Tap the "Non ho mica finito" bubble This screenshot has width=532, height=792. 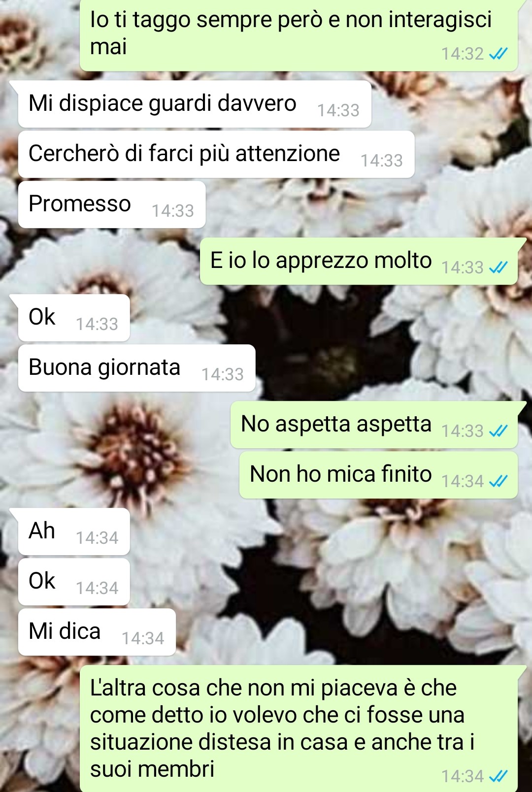tap(378, 475)
